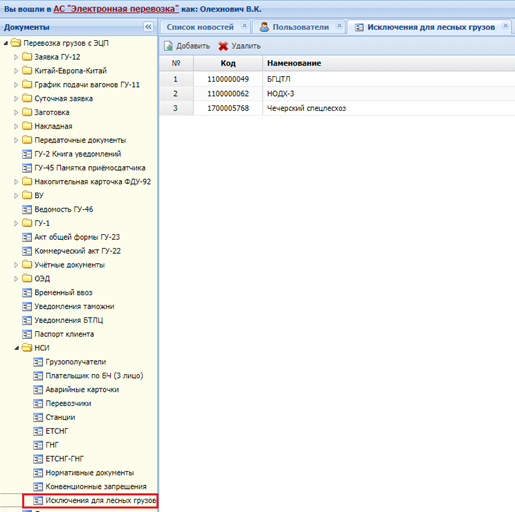Open Паспорт клиента tree item
This screenshot has height=512, width=515.
[64, 334]
